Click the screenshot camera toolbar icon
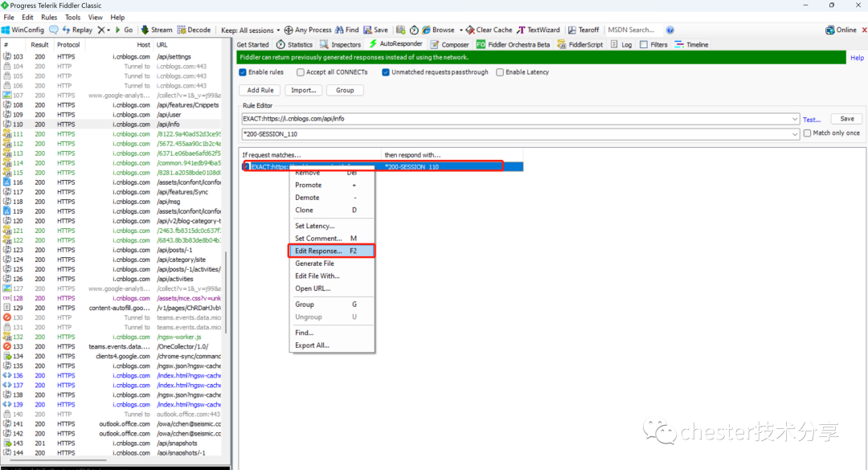This screenshot has width=868, height=470. coord(401,30)
